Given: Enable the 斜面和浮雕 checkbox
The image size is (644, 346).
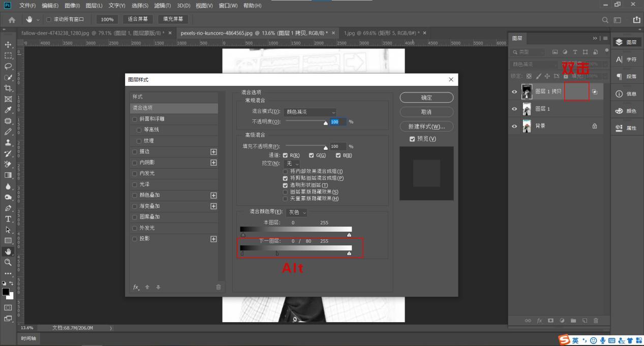Looking at the screenshot, I should coord(135,119).
